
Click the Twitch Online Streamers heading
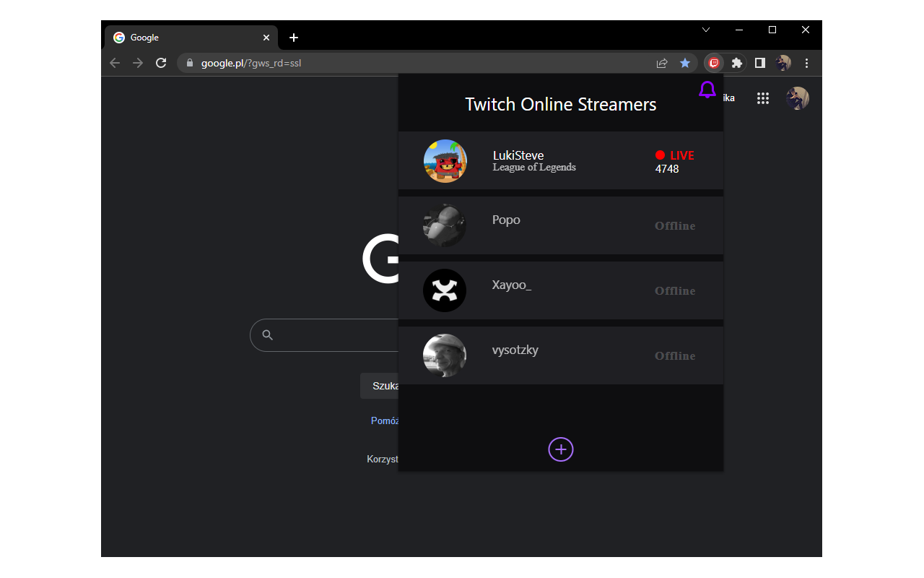pyautogui.click(x=561, y=105)
